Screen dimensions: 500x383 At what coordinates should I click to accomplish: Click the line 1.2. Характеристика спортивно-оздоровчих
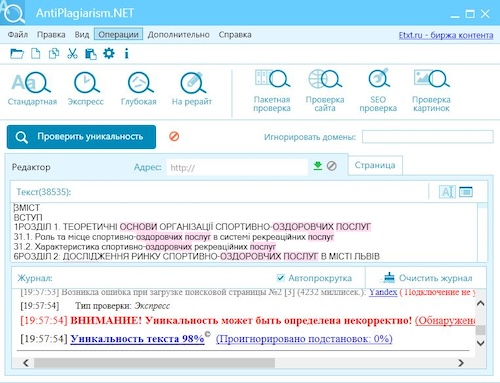pos(145,247)
